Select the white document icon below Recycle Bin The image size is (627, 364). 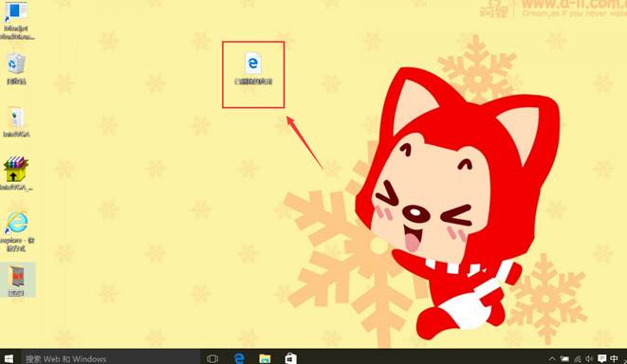16,118
